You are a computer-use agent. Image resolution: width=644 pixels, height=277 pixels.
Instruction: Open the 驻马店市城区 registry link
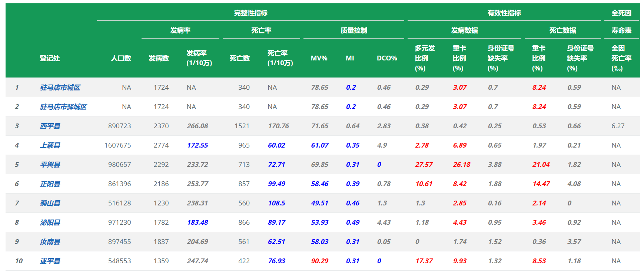[x=60, y=88]
